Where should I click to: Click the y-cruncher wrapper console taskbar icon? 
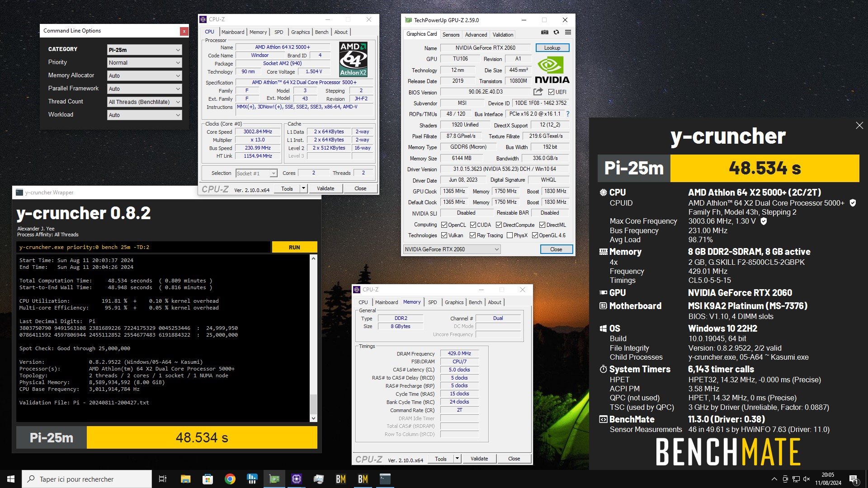[x=385, y=479]
